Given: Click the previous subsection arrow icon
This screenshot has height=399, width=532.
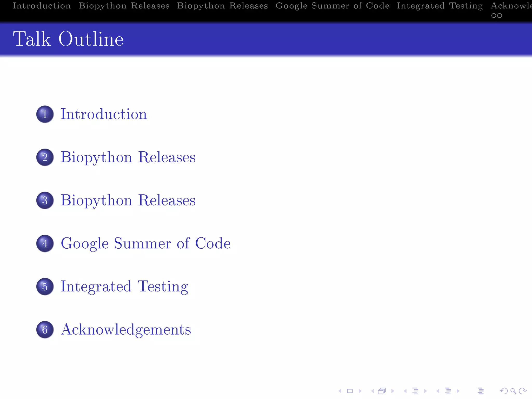Looking at the screenshot, I should coord(405,391).
